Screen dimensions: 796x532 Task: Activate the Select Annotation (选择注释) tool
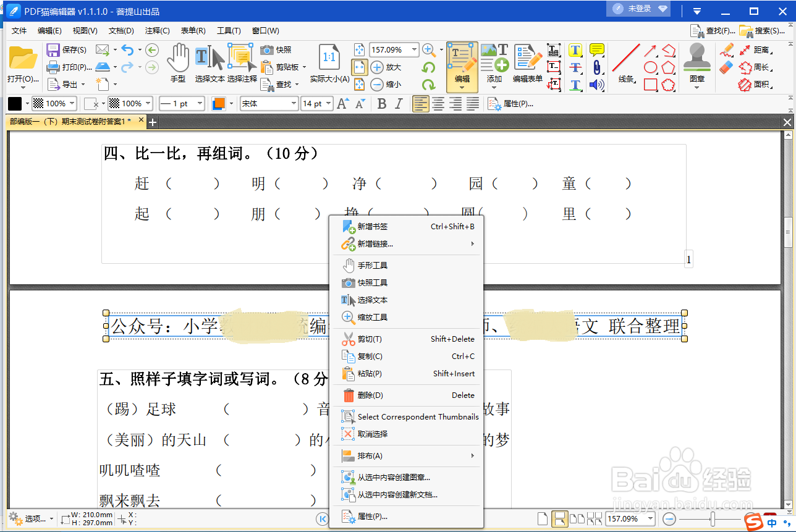pos(242,63)
